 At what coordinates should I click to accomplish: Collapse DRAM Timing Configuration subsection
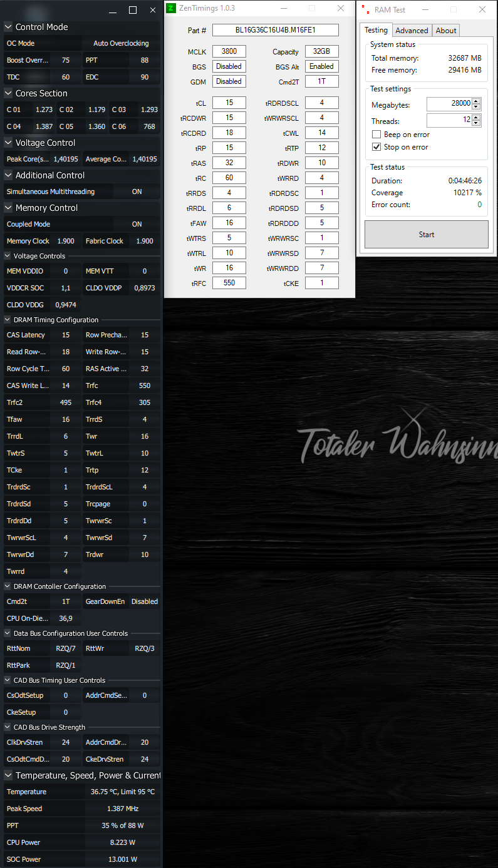pyautogui.click(x=8, y=320)
